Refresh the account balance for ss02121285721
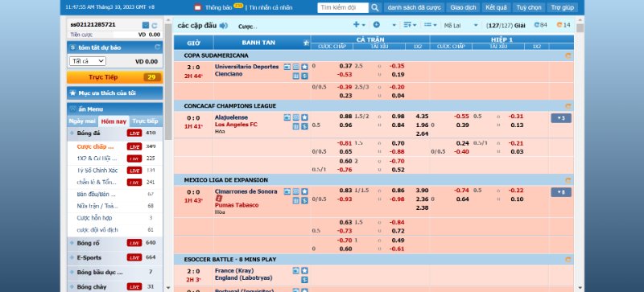644x292 pixels. tap(155, 25)
